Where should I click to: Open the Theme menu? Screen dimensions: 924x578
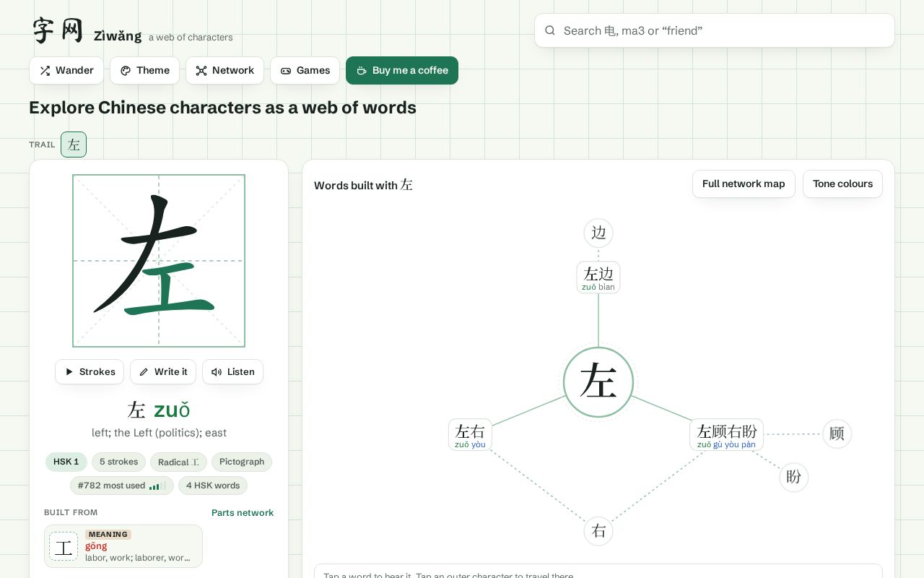point(145,71)
